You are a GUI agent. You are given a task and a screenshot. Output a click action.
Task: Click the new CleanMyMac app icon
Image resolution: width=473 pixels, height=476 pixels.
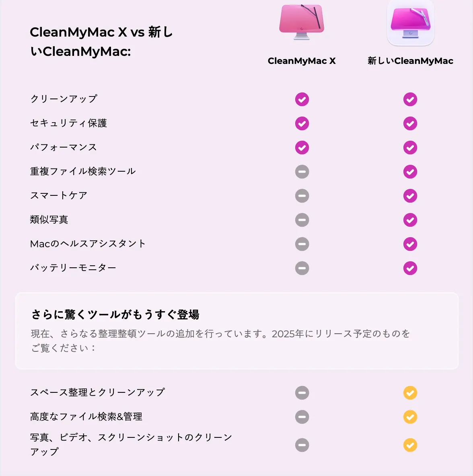pyautogui.click(x=410, y=23)
